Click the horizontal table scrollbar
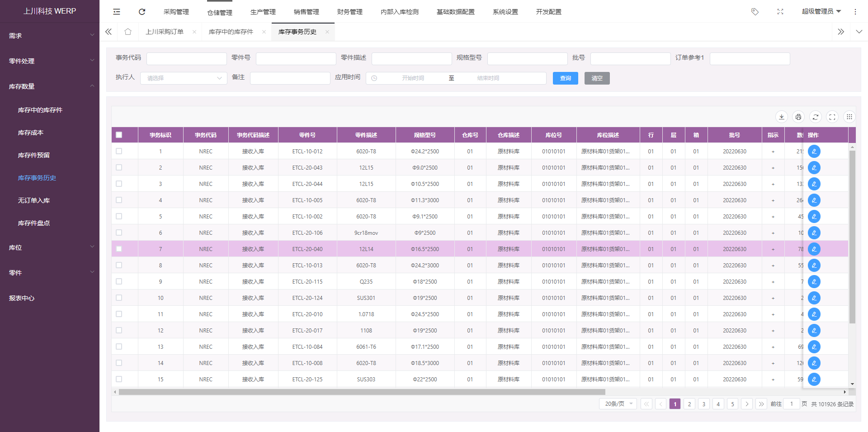 pos(362,392)
